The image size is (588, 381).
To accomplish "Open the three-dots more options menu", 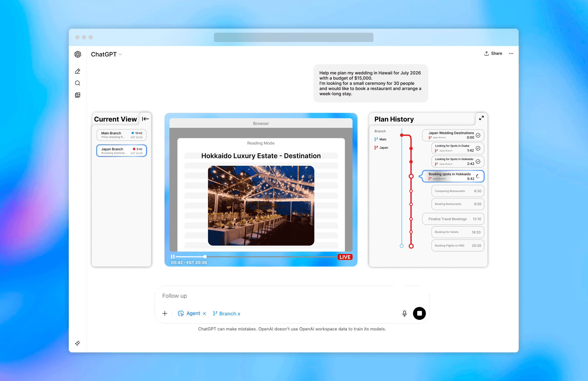I will tap(511, 54).
